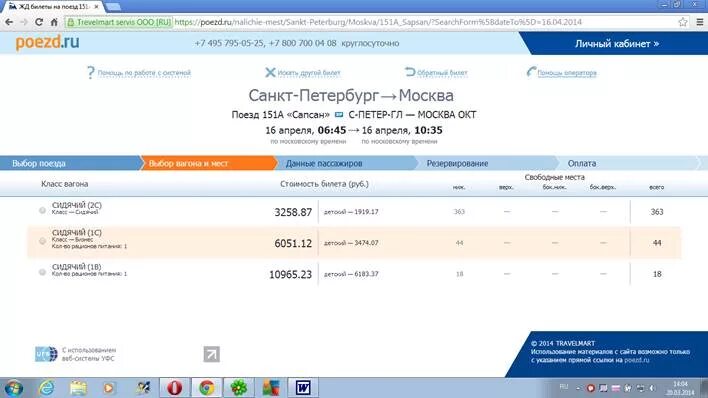Click the small train icon by Сапсан

coord(339,115)
